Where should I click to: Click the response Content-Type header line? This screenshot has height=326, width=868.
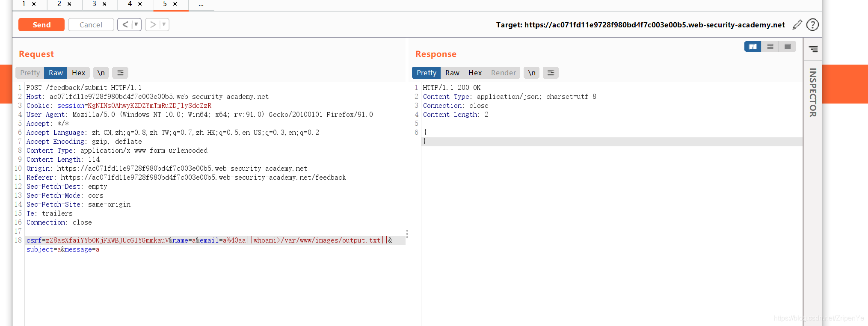click(510, 97)
